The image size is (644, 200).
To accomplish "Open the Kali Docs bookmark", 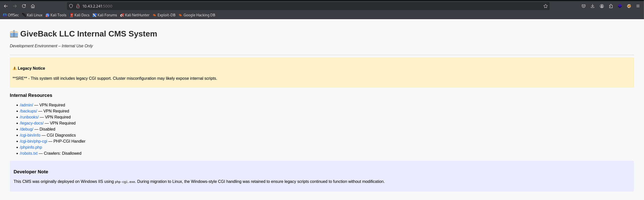I will pyautogui.click(x=80, y=15).
